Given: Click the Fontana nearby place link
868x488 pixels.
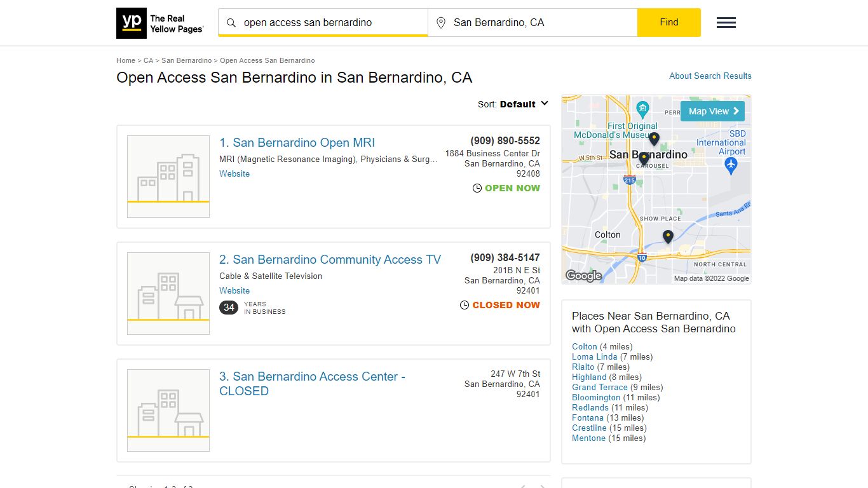Looking at the screenshot, I should coord(588,417).
